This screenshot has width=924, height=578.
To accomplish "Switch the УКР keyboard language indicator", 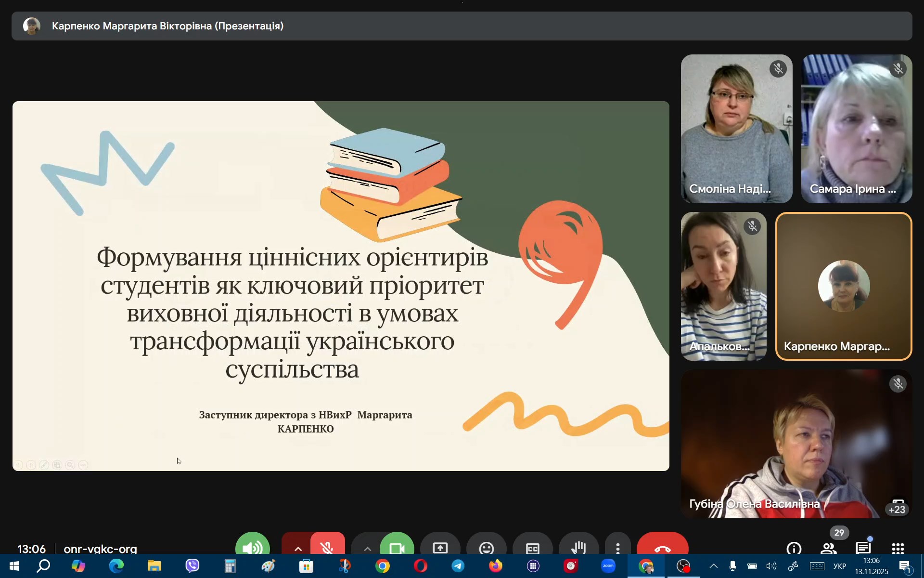I will pos(839,566).
